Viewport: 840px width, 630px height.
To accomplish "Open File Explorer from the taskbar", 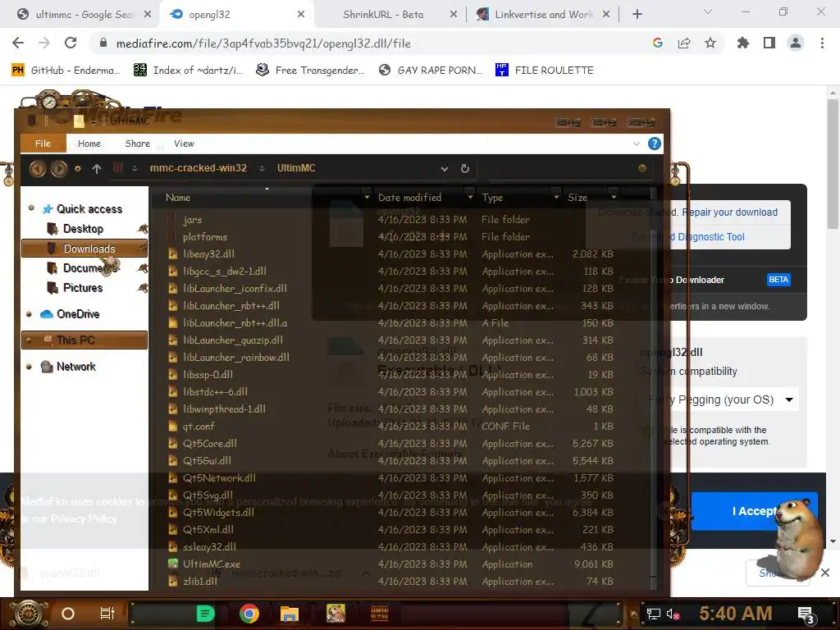I will tap(290, 614).
